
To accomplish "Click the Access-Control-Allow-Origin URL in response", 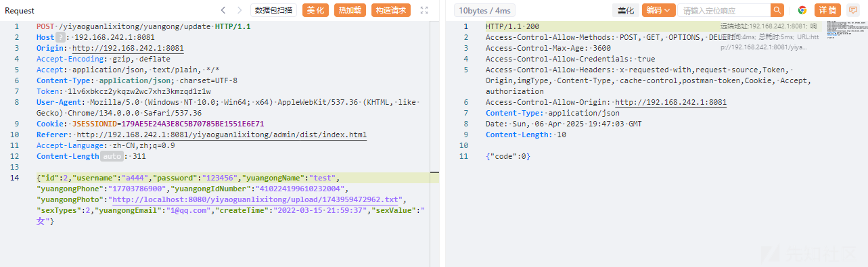I will pos(671,103).
